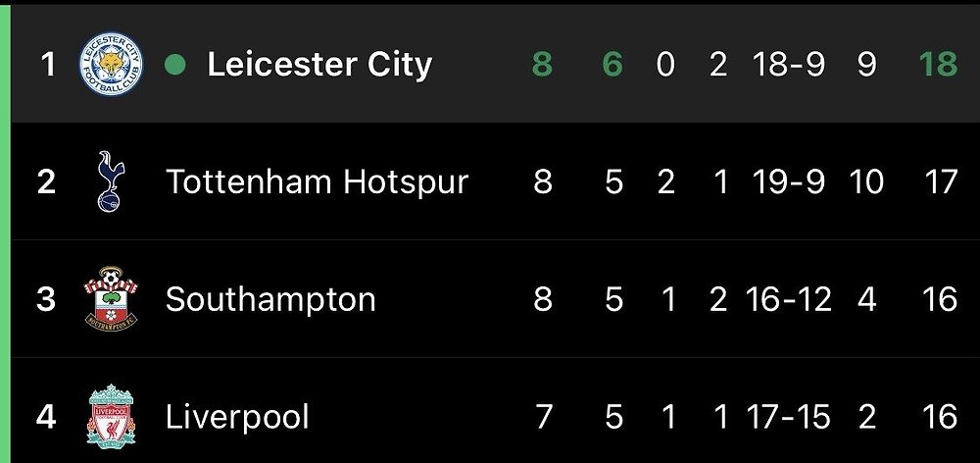This screenshot has width=980, height=463.
Task: Click position number 4 in standings
Action: [46, 416]
